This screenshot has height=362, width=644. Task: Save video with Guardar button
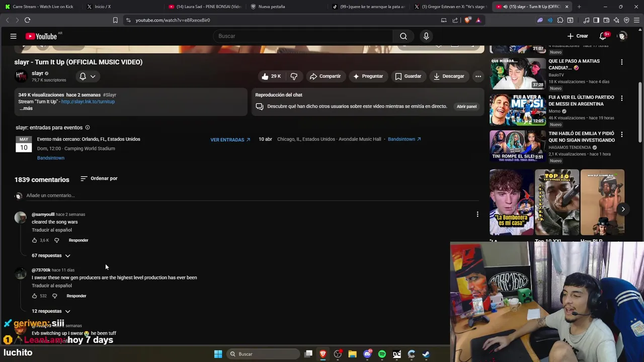coord(408,76)
